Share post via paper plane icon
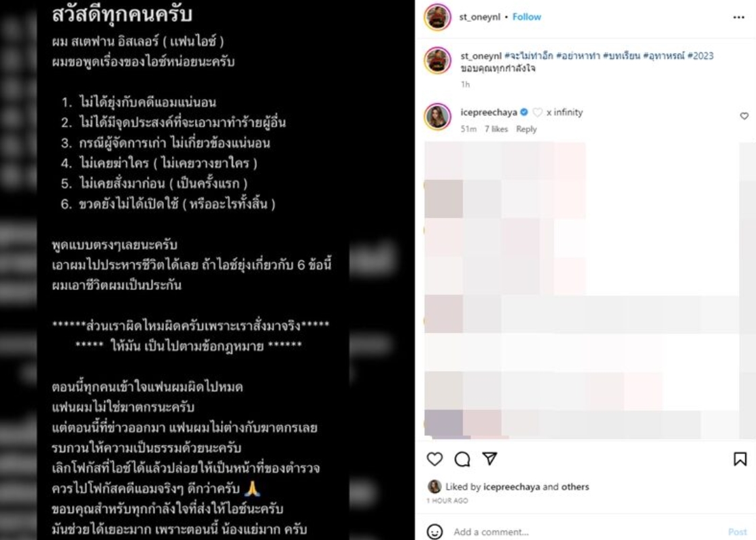The height and width of the screenshot is (540, 756). pyautogui.click(x=489, y=458)
